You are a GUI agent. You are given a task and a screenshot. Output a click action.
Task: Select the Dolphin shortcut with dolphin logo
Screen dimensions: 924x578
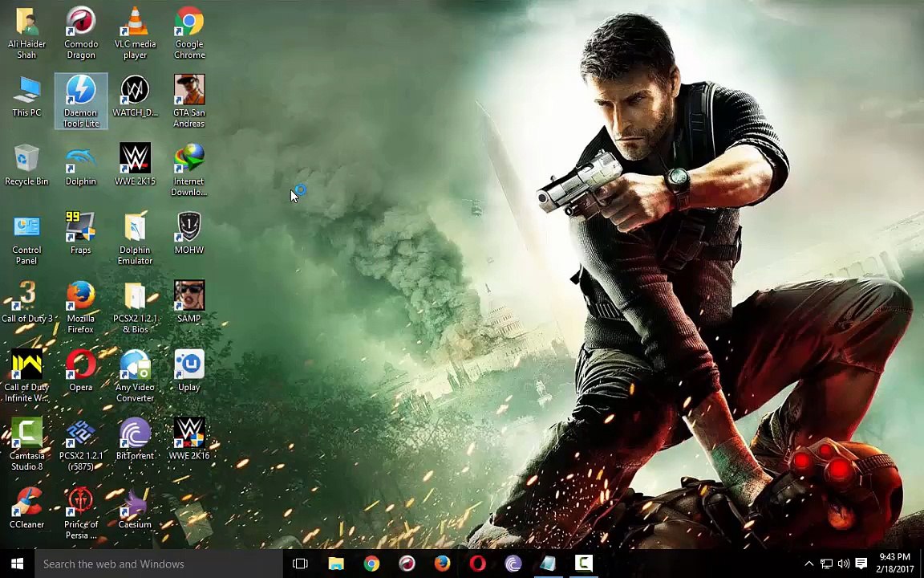(x=81, y=165)
